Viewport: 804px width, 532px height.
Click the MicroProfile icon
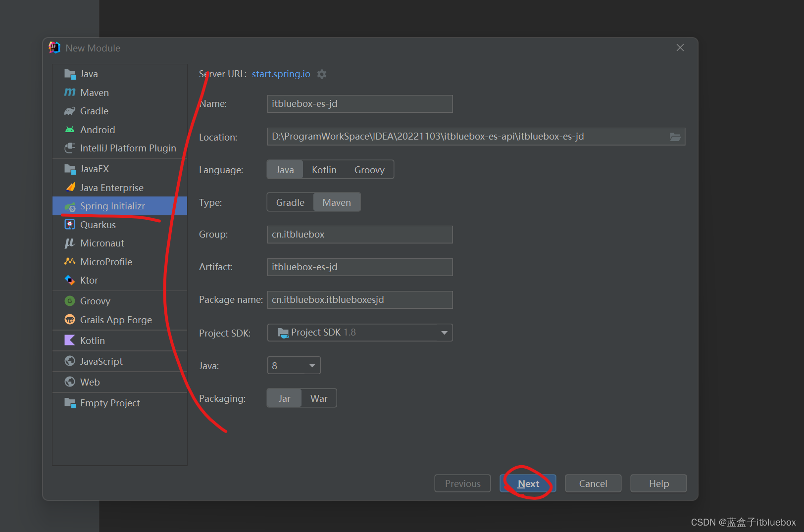pos(70,262)
